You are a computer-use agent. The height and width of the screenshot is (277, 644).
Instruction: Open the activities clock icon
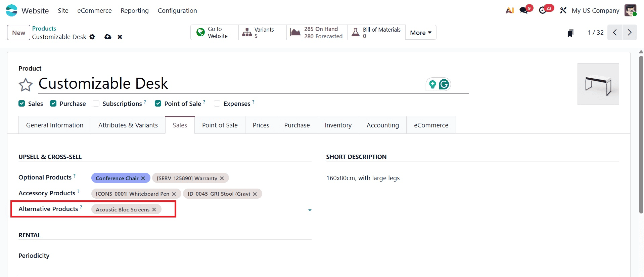point(543,10)
